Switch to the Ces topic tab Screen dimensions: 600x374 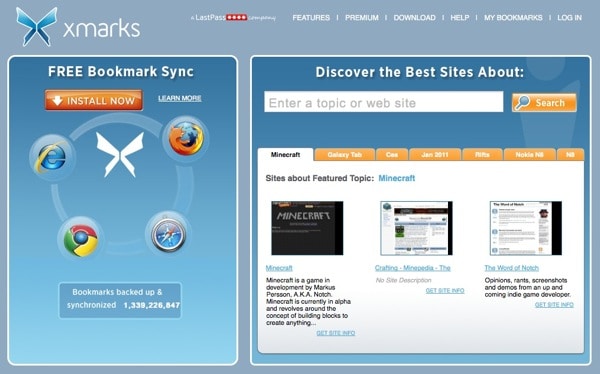coord(392,155)
